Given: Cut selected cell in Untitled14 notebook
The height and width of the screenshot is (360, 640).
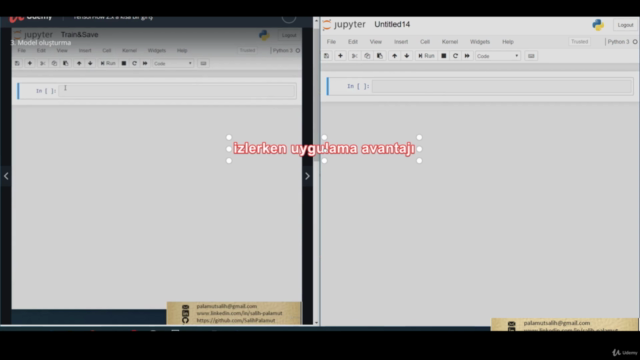Looking at the screenshot, I should pyautogui.click(x=355, y=56).
